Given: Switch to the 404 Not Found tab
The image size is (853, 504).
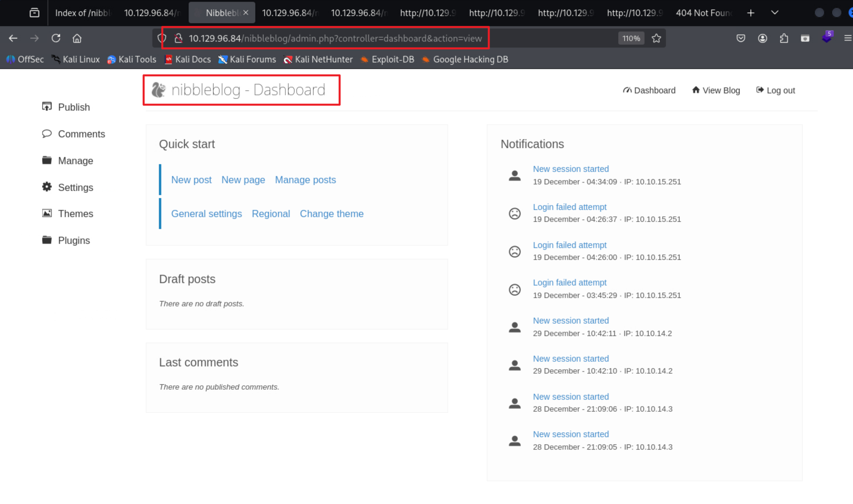Looking at the screenshot, I should [x=703, y=13].
